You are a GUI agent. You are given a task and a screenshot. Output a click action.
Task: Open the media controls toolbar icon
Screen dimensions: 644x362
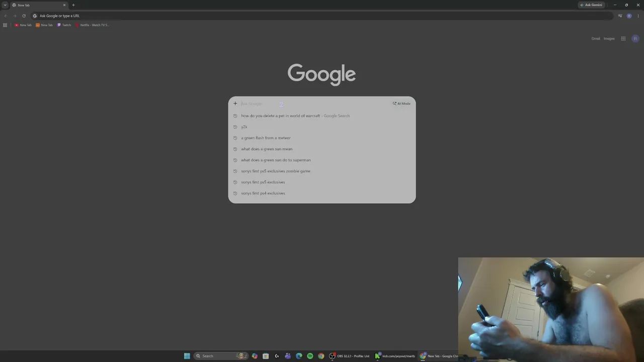point(620,16)
